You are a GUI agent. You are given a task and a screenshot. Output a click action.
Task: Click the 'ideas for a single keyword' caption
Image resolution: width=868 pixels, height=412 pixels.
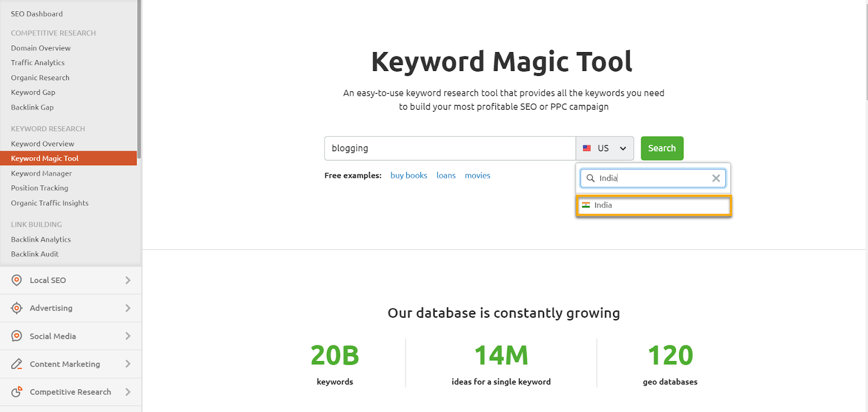coord(501,382)
